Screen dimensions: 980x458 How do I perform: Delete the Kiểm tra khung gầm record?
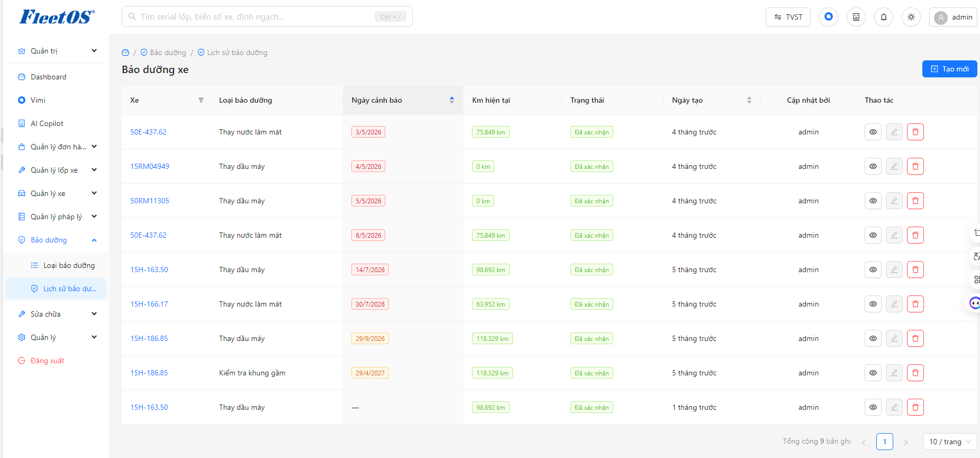point(915,373)
